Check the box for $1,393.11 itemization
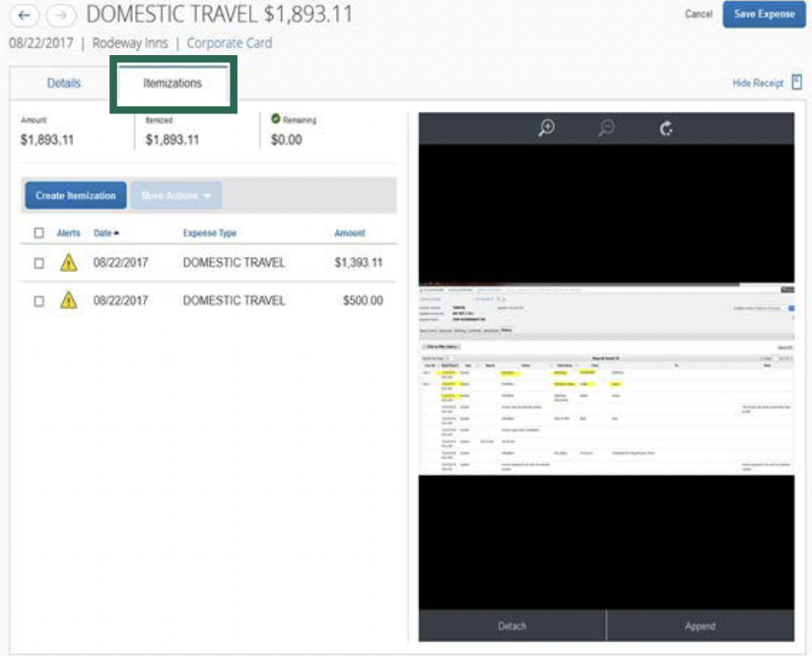This screenshot has height=656, width=812. click(39, 263)
